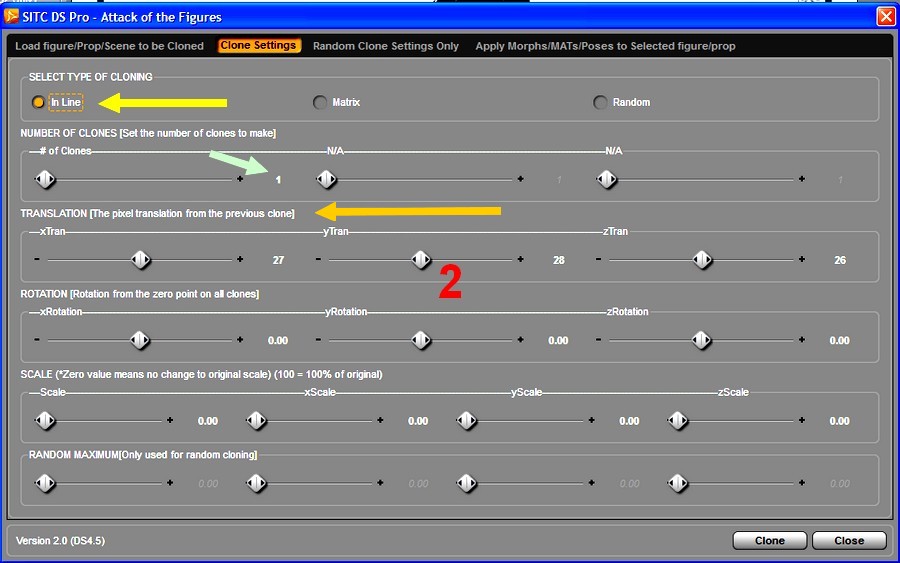The image size is (900, 563).
Task: Click the SITC DS Pro title bar icon
Action: (x=11, y=16)
